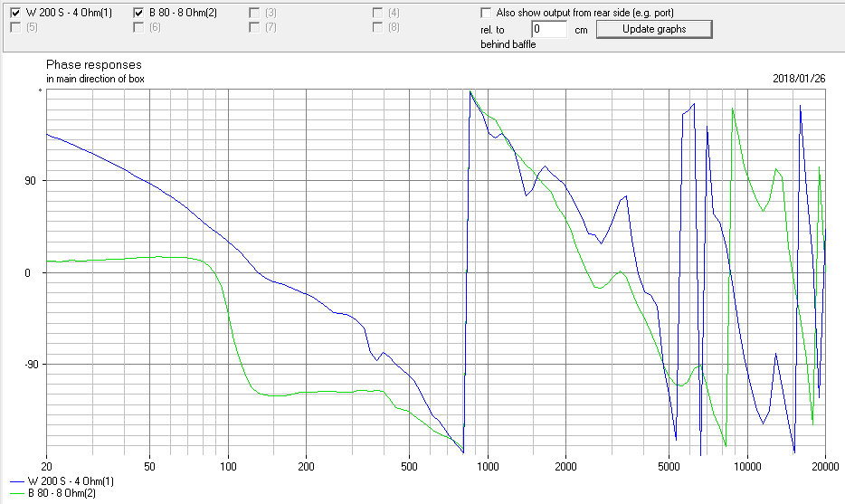
Task: Click 'in main direction of box' subtitle
Action: [95, 79]
